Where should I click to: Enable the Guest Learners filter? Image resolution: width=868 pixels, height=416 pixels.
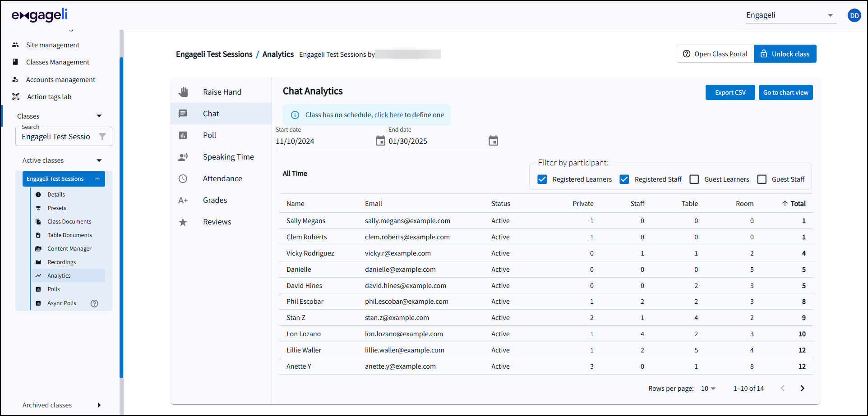coord(694,179)
